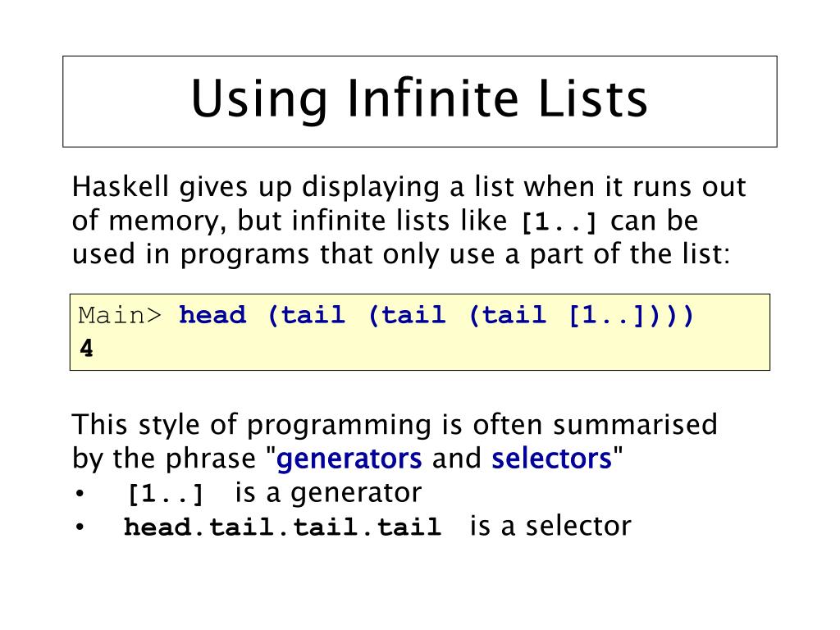Click 'head.tail.tail.tail' code text
The height and width of the screenshot is (630, 840).
tap(282, 527)
